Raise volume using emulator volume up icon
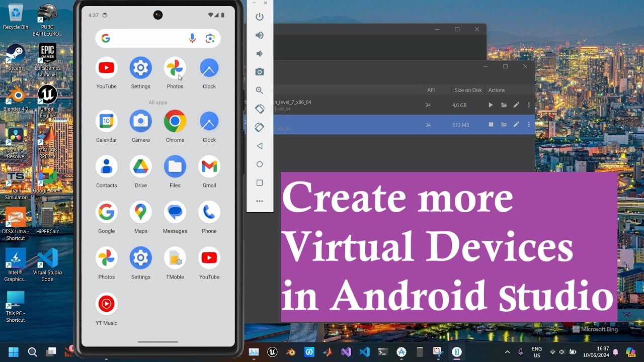The image size is (644, 362). click(260, 35)
